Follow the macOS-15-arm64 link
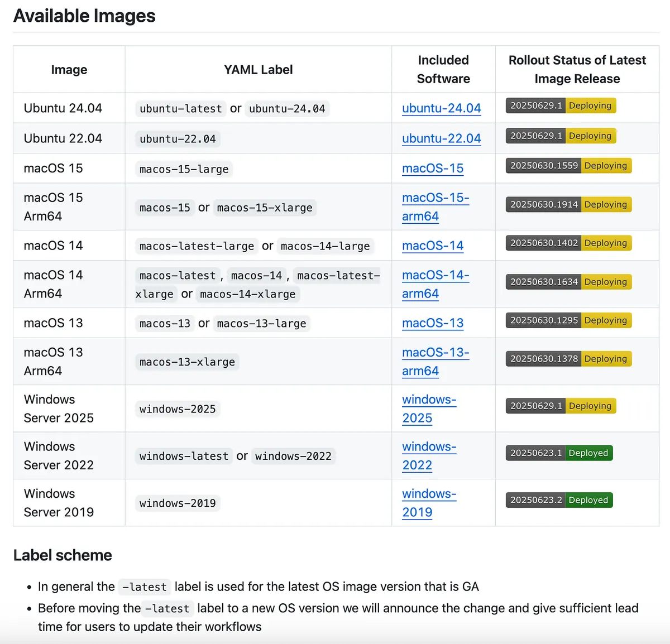Viewport: 670px width, 644px height. [x=435, y=207]
